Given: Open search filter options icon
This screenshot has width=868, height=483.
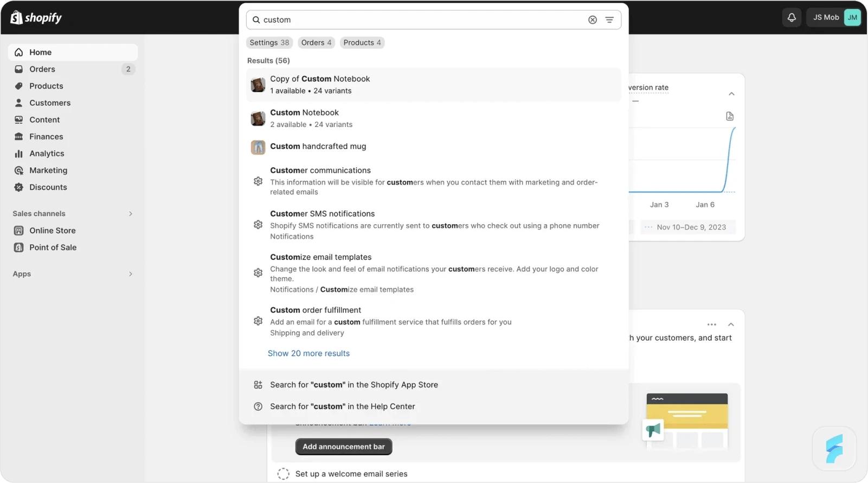Looking at the screenshot, I should [609, 20].
